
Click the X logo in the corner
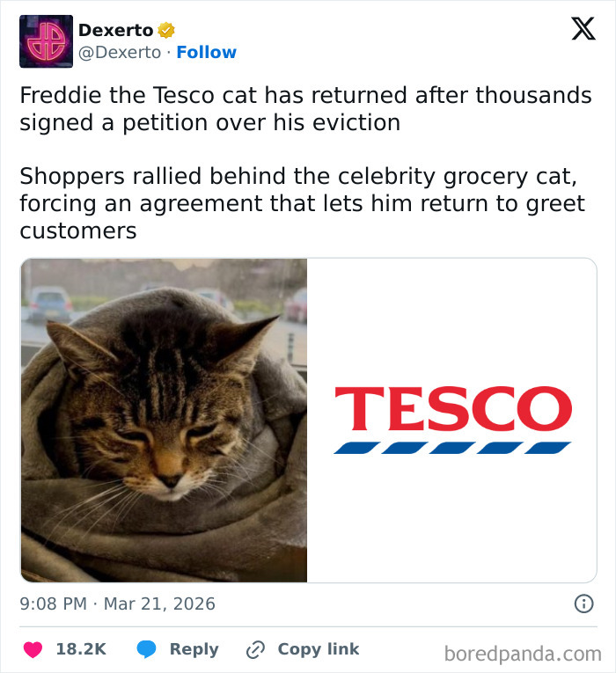[x=583, y=30]
